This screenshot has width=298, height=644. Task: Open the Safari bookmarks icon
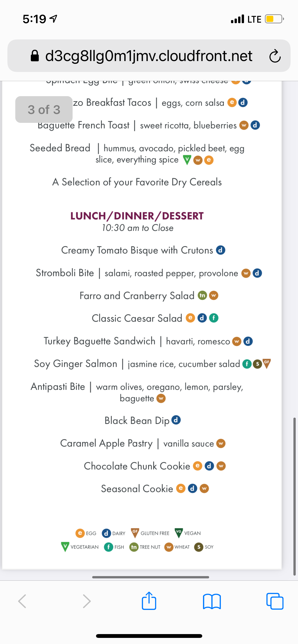click(x=212, y=601)
